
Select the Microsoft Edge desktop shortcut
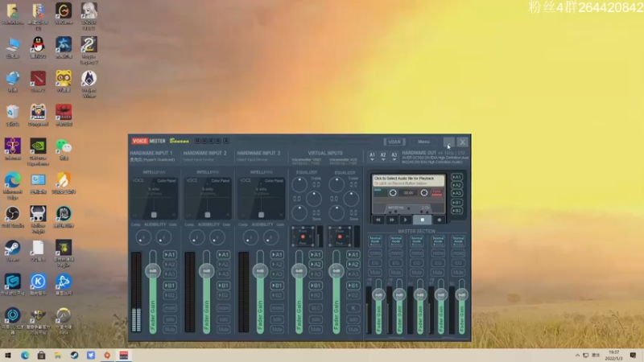pos(12,186)
